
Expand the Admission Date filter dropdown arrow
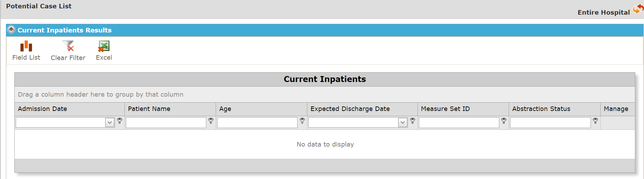110,122
